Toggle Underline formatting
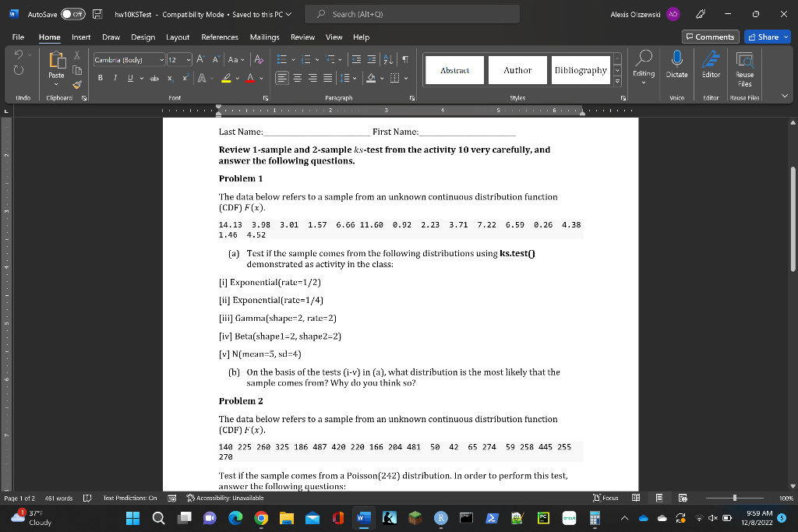This screenshot has width=798, height=532. (130, 78)
